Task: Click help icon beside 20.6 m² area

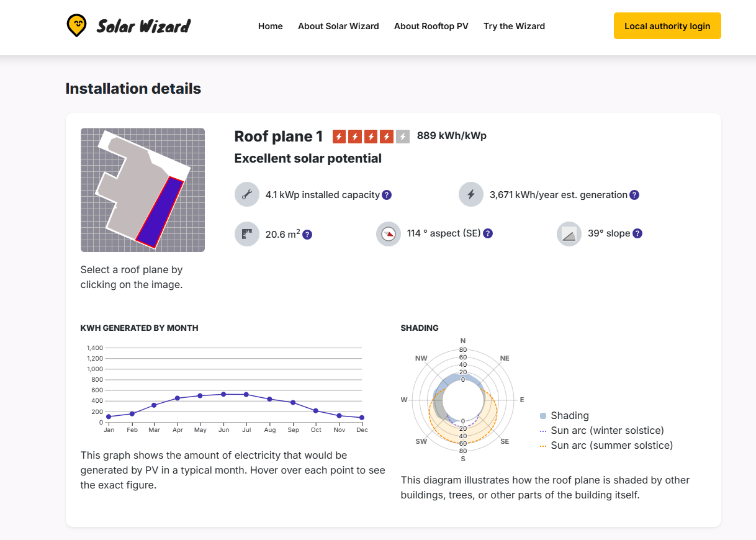Action: pos(307,235)
